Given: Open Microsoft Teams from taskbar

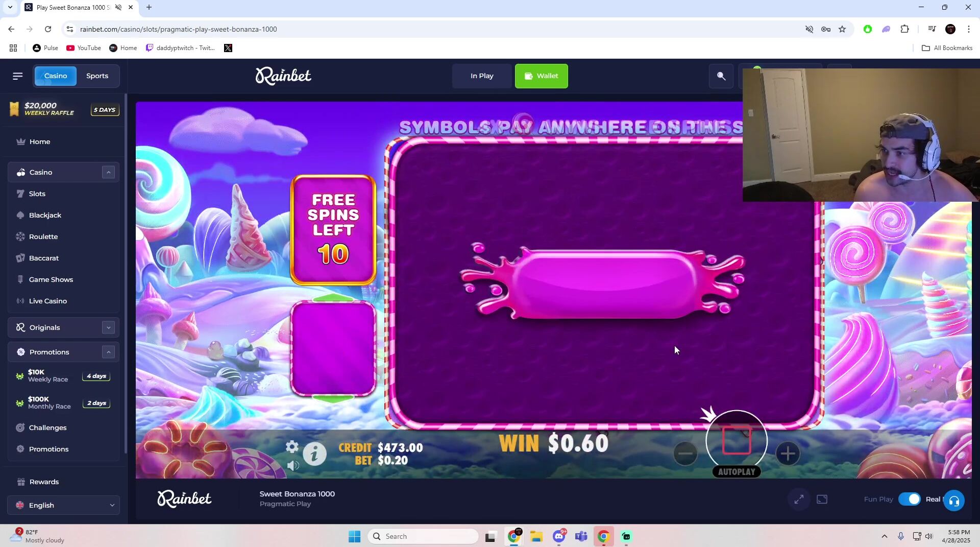Looking at the screenshot, I should tap(581, 536).
